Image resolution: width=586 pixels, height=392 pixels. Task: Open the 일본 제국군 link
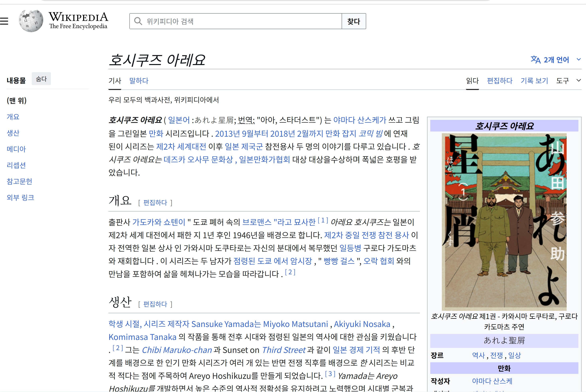click(x=244, y=146)
